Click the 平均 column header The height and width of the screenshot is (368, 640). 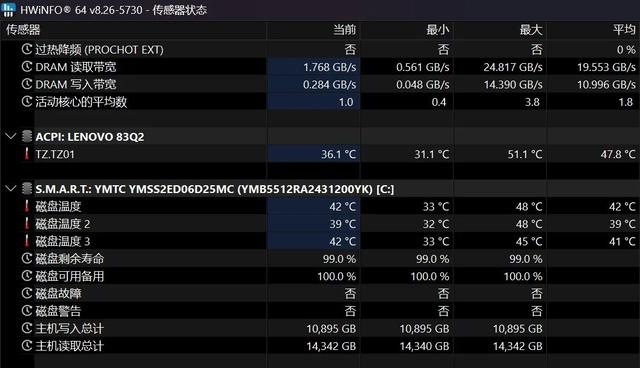click(624, 30)
